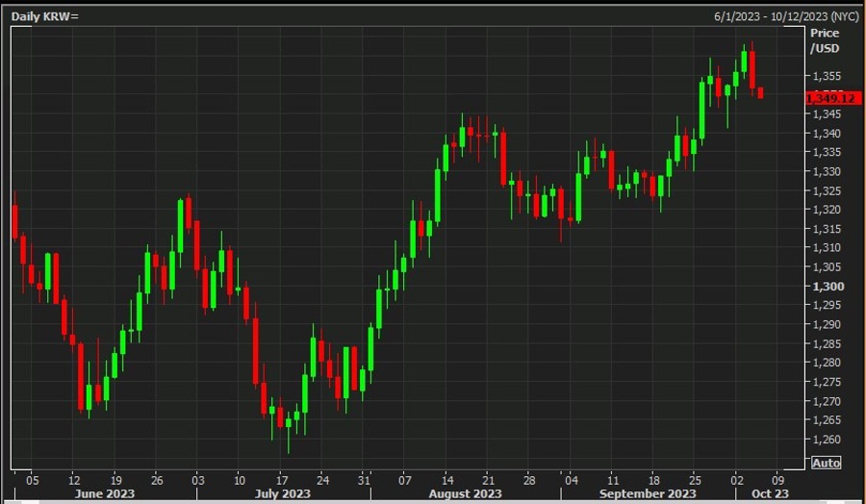Select the Daily KRW= chart title

click(x=45, y=16)
